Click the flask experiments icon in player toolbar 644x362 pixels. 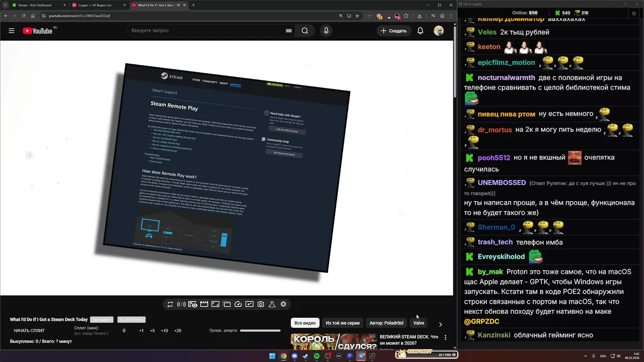[x=272, y=304]
